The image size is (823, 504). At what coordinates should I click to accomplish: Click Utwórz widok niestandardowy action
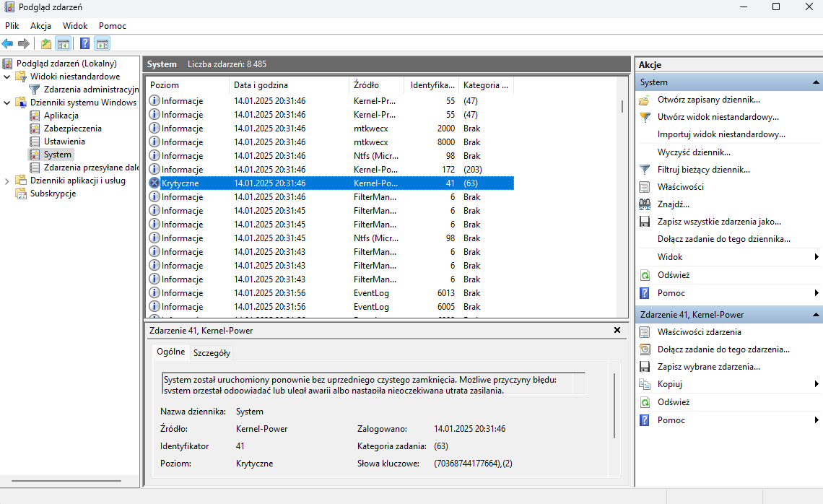click(x=718, y=117)
